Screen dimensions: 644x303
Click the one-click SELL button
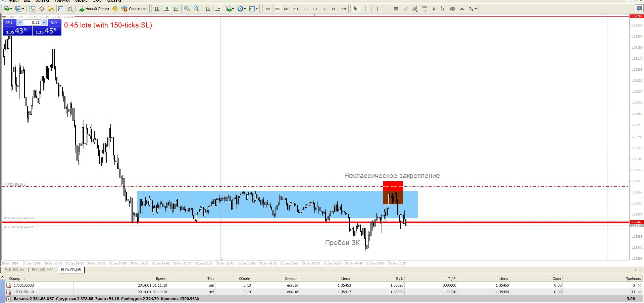tap(9, 23)
